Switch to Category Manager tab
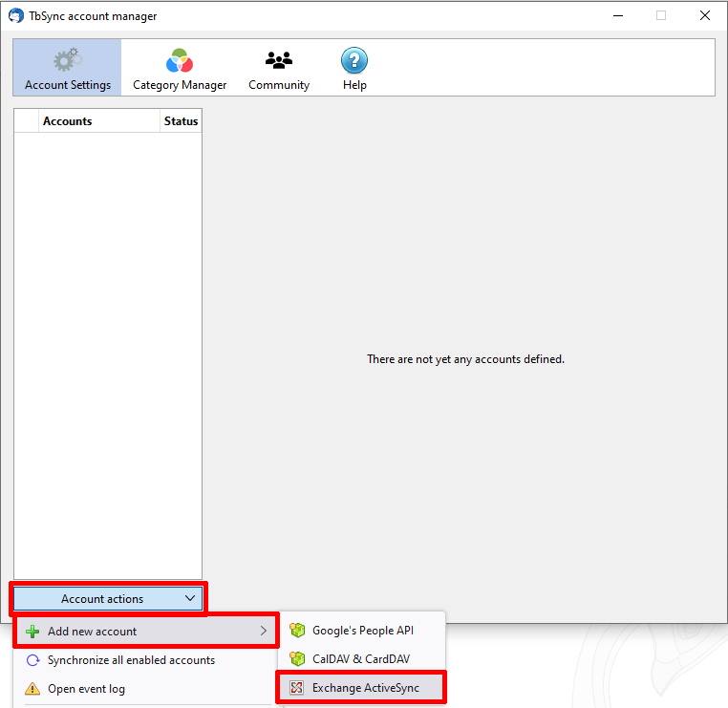Screen dimensions: 728x708 point(180,68)
